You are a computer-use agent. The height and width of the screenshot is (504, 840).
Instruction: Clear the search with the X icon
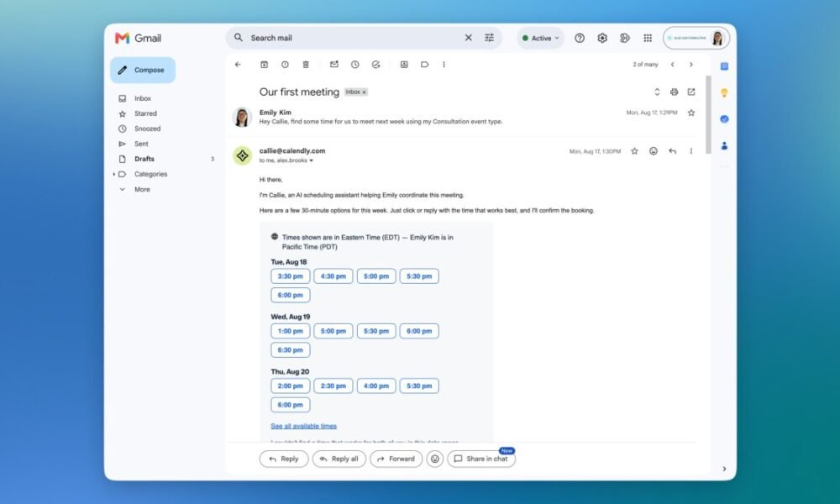pos(468,38)
